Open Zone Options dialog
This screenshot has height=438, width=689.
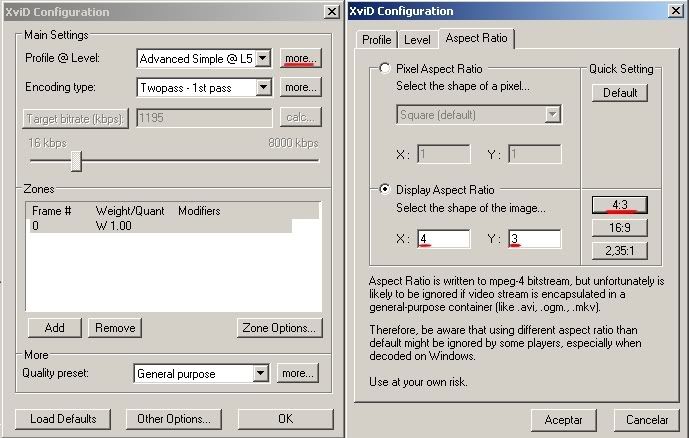[x=279, y=328]
